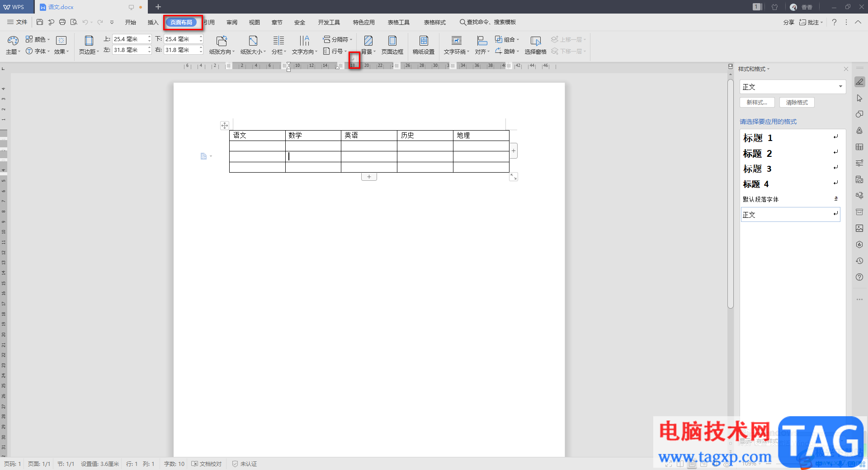Click the table move handle icon
868x470 pixels.
click(225, 125)
